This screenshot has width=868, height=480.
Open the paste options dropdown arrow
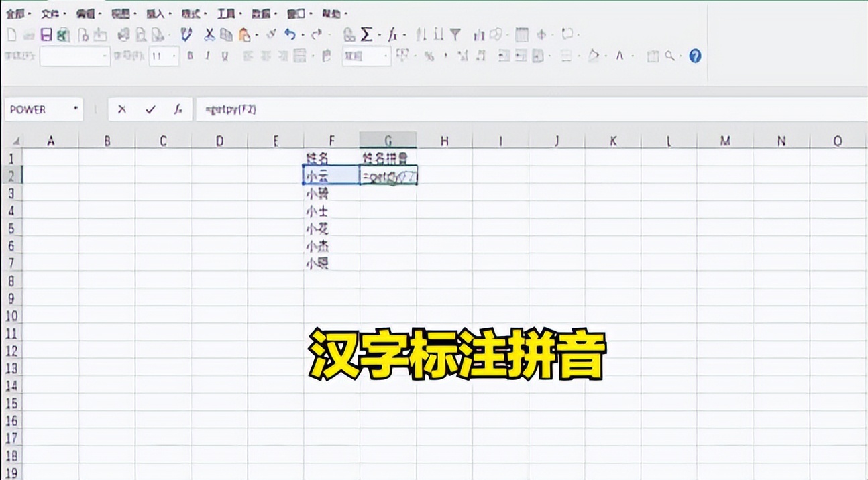click(257, 36)
